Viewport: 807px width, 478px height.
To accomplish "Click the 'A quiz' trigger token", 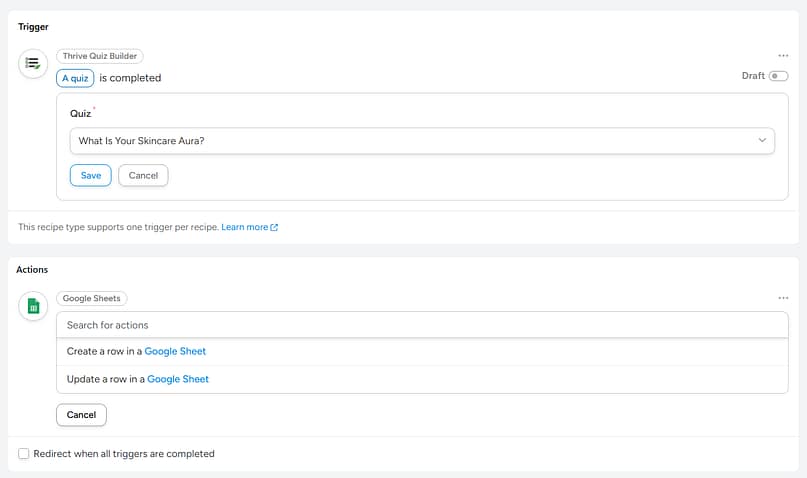I will coord(75,78).
